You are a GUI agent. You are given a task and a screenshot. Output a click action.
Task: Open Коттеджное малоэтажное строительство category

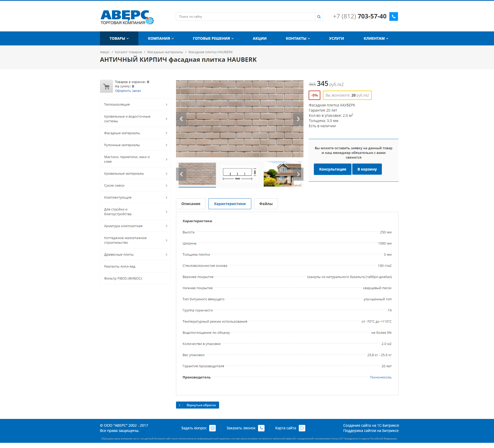tap(135, 240)
